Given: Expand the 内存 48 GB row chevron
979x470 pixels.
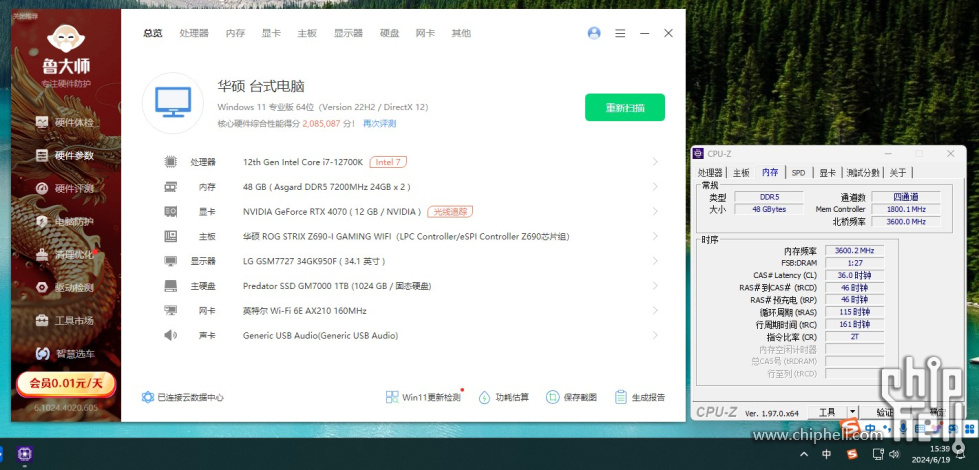Looking at the screenshot, I should pyautogui.click(x=655, y=187).
